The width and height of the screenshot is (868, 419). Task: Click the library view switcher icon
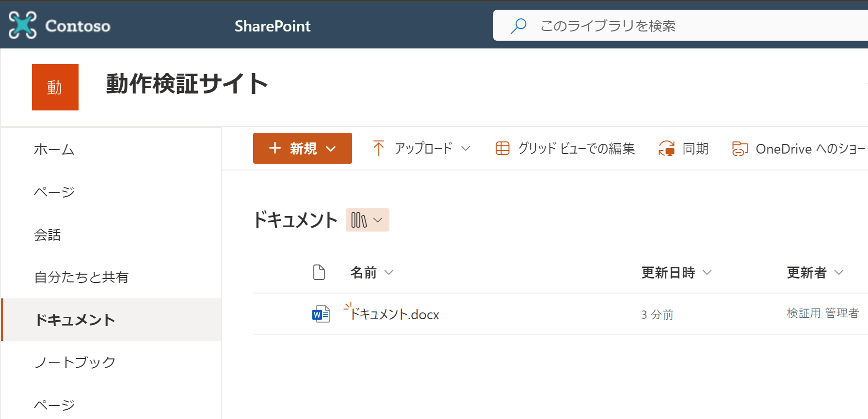coord(359,220)
